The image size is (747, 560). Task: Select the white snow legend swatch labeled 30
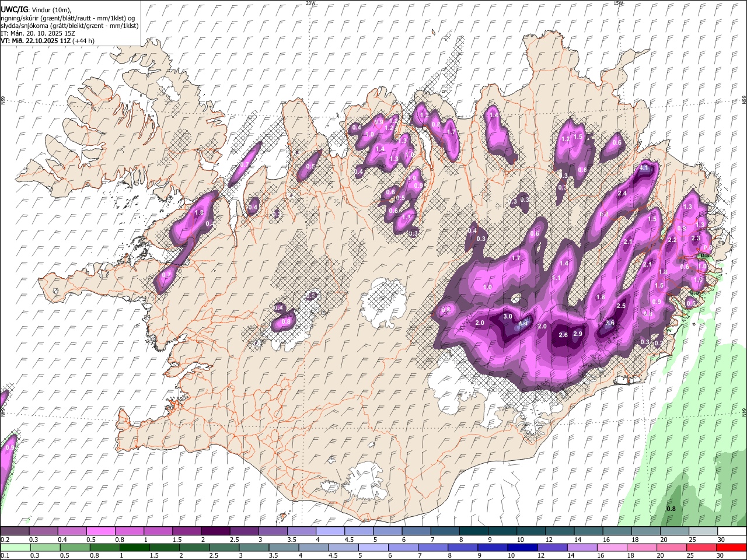coord(732,531)
